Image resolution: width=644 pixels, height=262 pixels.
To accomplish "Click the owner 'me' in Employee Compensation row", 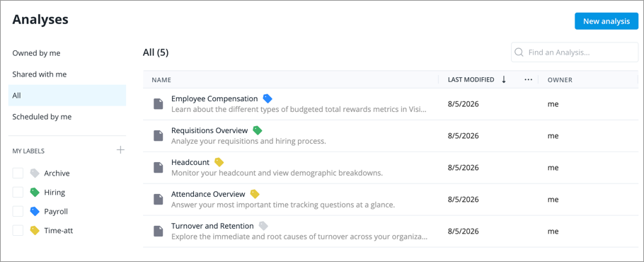I will [x=553, y=104].
